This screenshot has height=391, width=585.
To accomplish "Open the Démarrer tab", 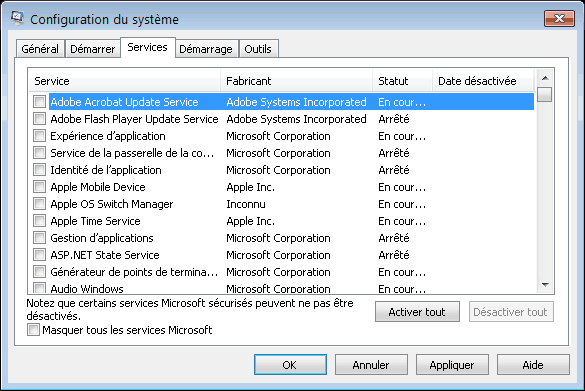I will (93, 49).
